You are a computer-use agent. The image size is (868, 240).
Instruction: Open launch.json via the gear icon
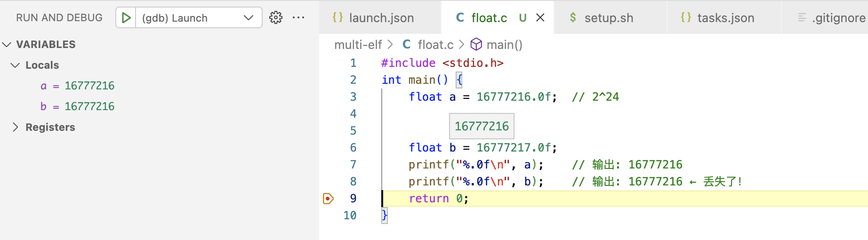point(276,18)
